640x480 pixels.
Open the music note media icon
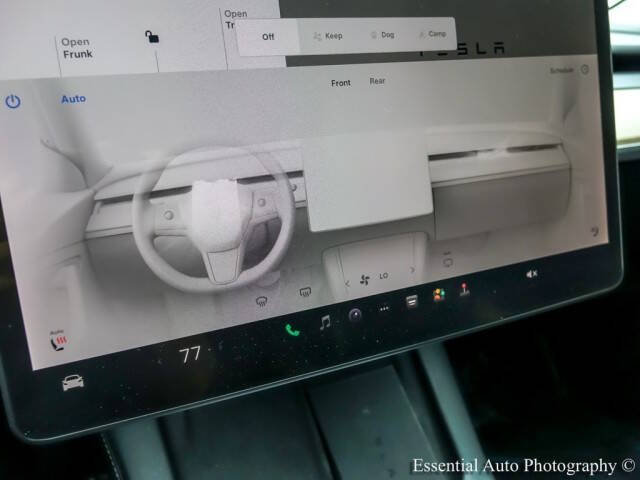tap(325, 322)
